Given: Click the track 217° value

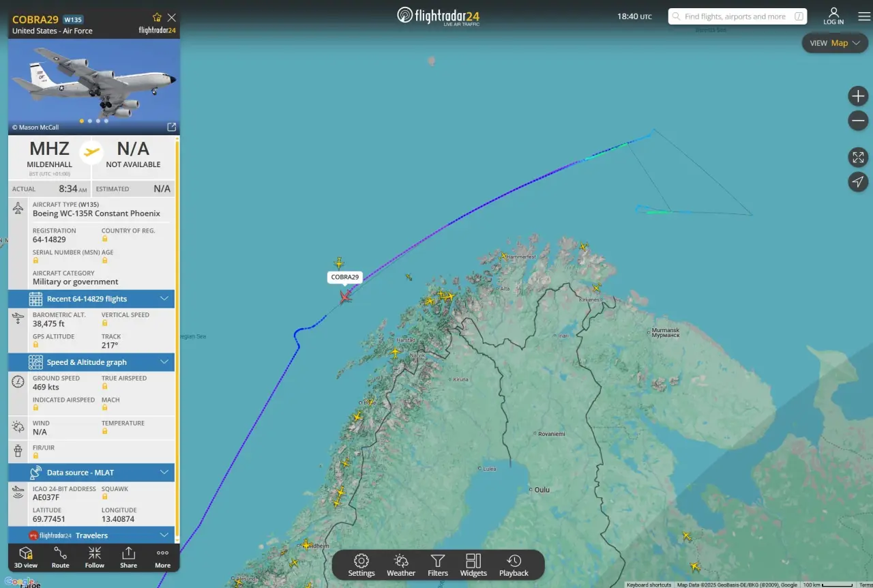Looking at the screenshot, I should point(110,345).
